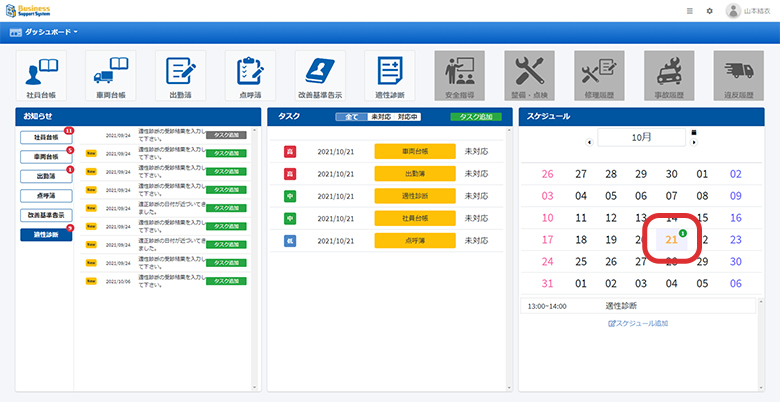
Task: Filter tasks by 全て
Action: [x=351, y=117]
